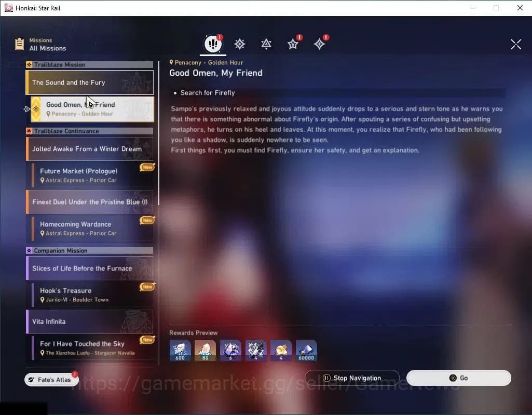Viewport: 532px width, 415px height.
Task: View the 80 Stellar Jade reward item
Action: point(205,351)
